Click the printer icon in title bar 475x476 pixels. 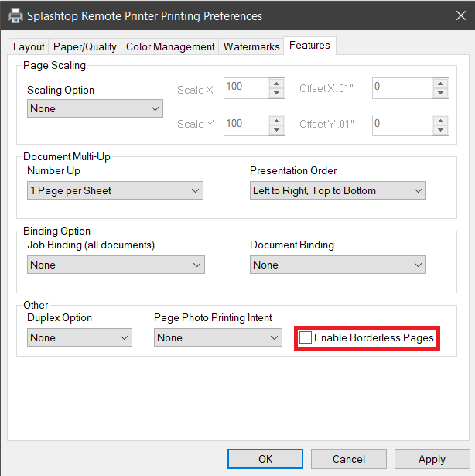[x=15, y=15]
